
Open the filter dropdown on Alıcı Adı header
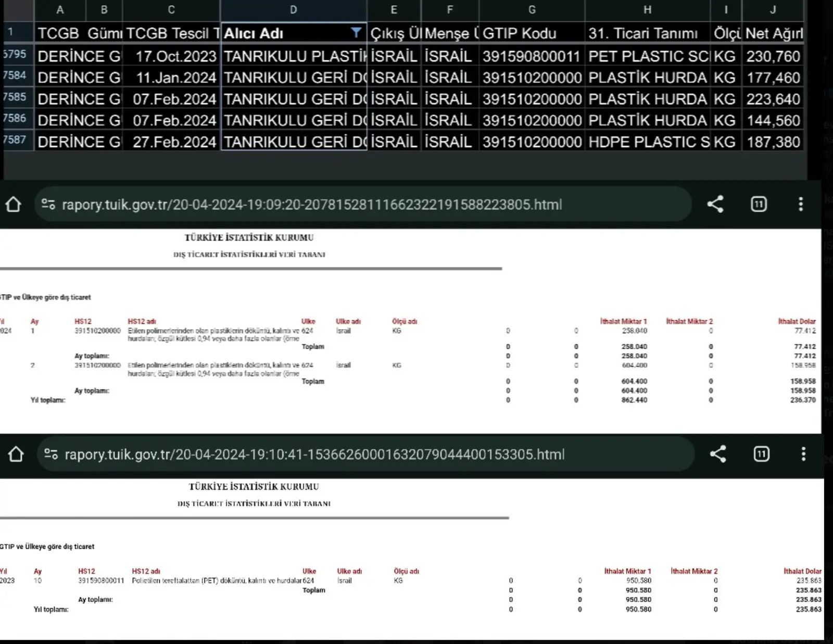(x=356, y=32)
